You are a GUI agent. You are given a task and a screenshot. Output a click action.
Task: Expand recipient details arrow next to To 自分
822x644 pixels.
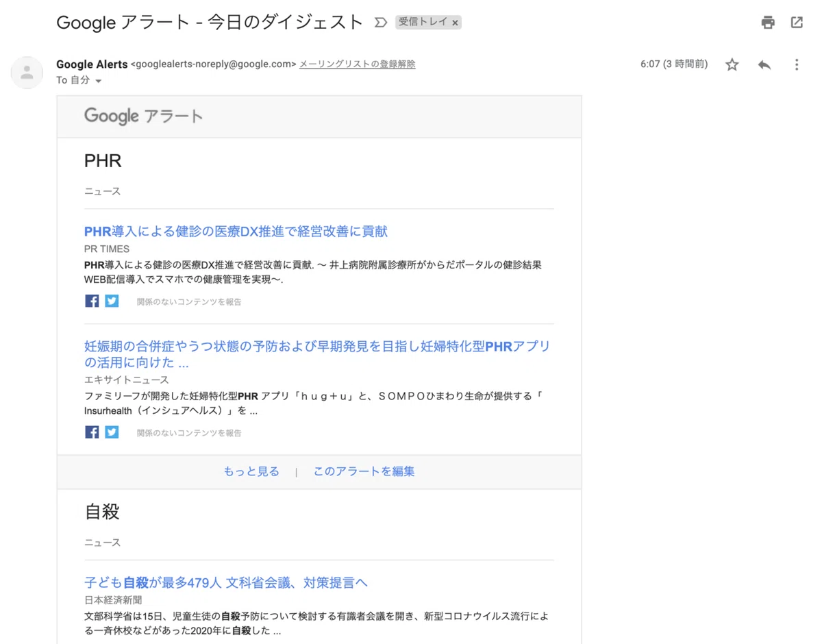click(x=98, y=81)
